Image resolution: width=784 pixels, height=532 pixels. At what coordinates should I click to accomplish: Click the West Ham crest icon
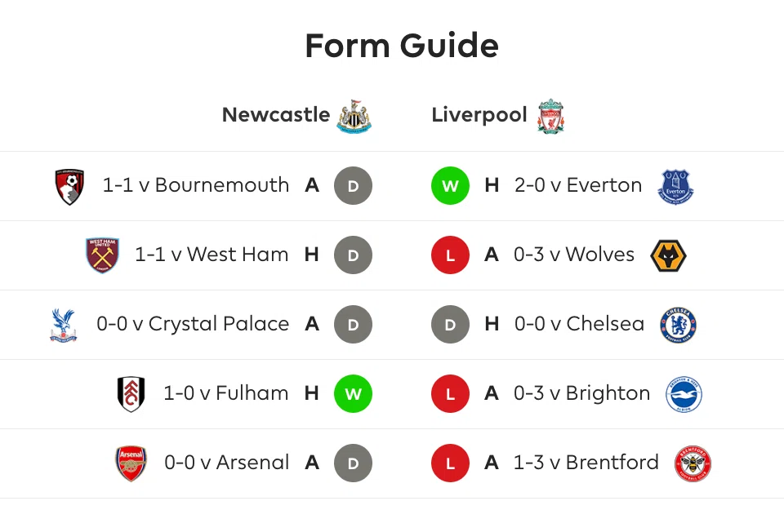102,255
